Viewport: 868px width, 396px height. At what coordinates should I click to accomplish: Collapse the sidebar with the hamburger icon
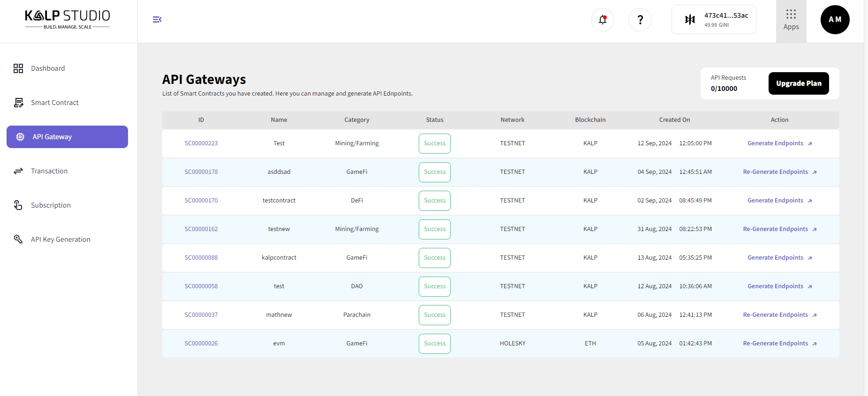(x=157, y=19)
